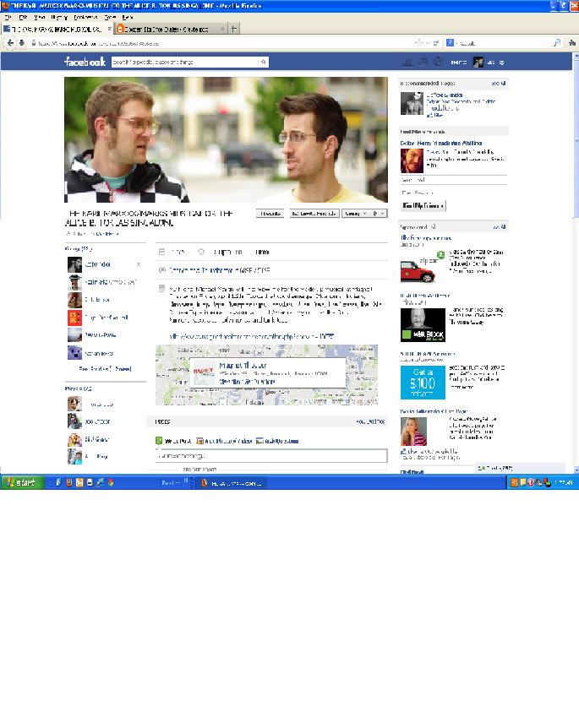The height and width of the screenshot is (728, 579).
Task: Bookmark this page with the star icon
Action: 418,43
